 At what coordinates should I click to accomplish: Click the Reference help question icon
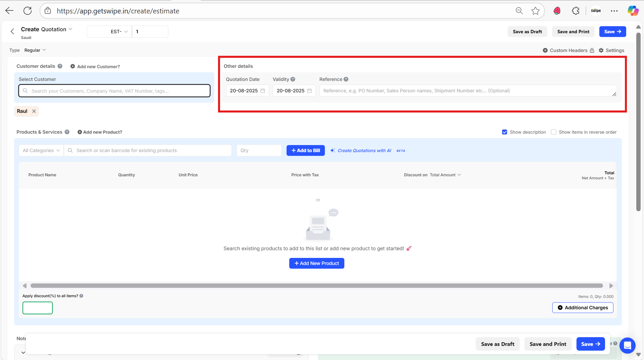(x=346, y=79)
